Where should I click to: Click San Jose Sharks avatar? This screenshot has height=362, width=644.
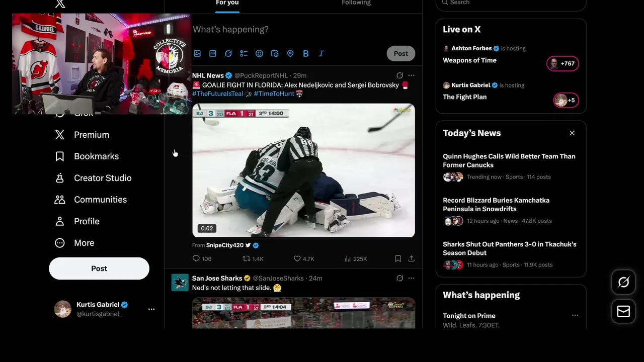[x=180, y=283]
